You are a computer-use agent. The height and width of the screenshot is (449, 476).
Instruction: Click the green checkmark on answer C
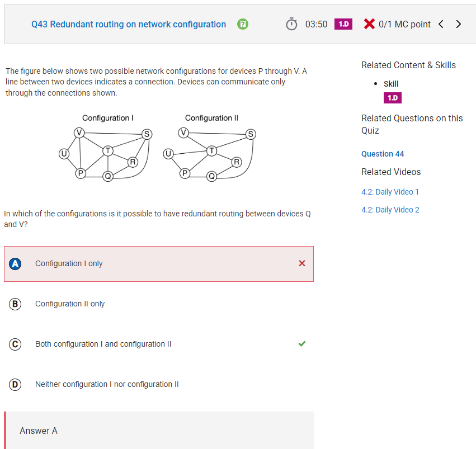301,344
